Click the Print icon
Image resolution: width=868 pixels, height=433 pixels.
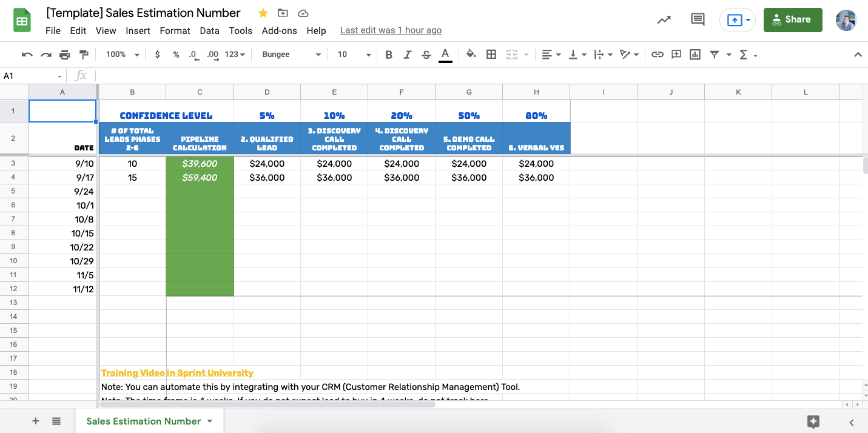pyautogui.click(x=65, y=55)
